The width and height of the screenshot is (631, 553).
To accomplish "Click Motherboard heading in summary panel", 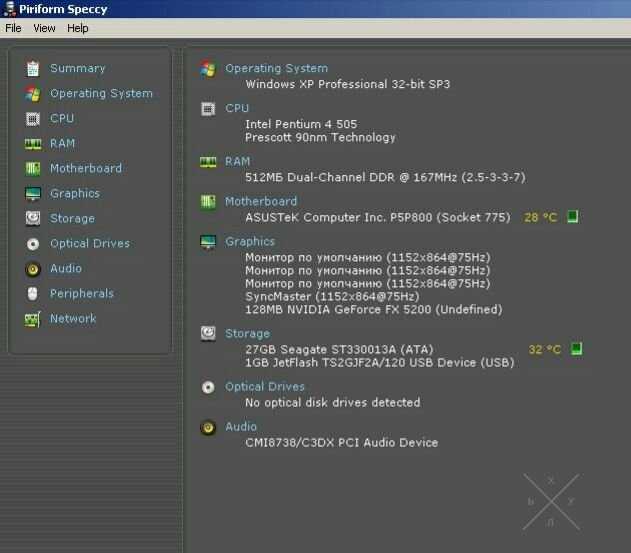I will pos(261,201).
